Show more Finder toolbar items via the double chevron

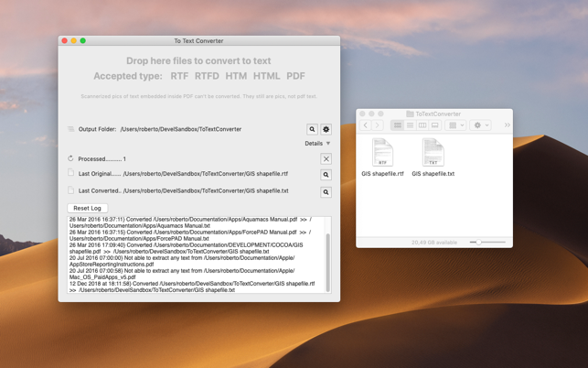(507, 125)
